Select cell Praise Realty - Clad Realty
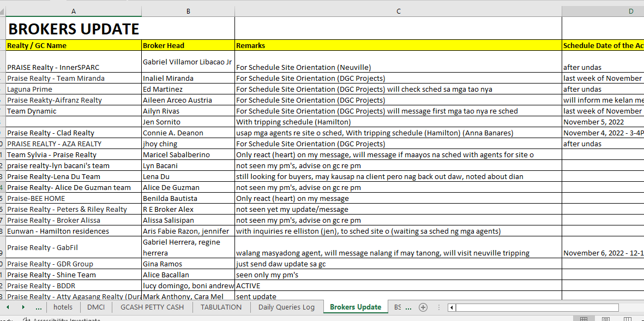The width and height of the screenshot is (644, 321). click(x=74, y=133)
